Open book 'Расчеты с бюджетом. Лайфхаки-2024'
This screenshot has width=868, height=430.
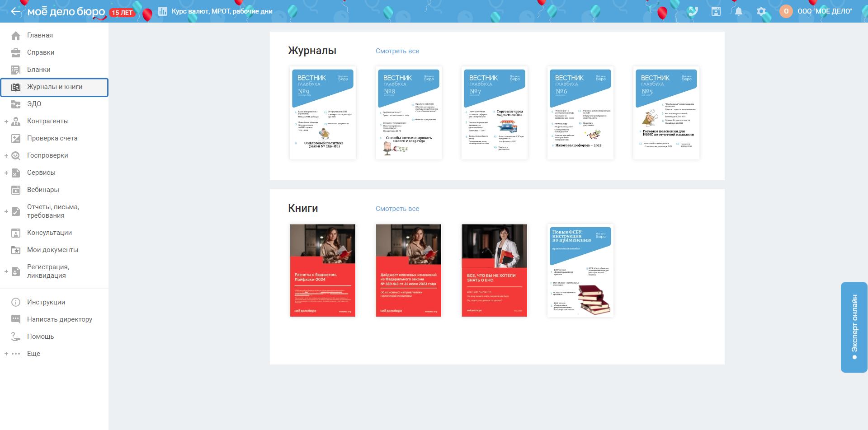click(x=323, y=271)
